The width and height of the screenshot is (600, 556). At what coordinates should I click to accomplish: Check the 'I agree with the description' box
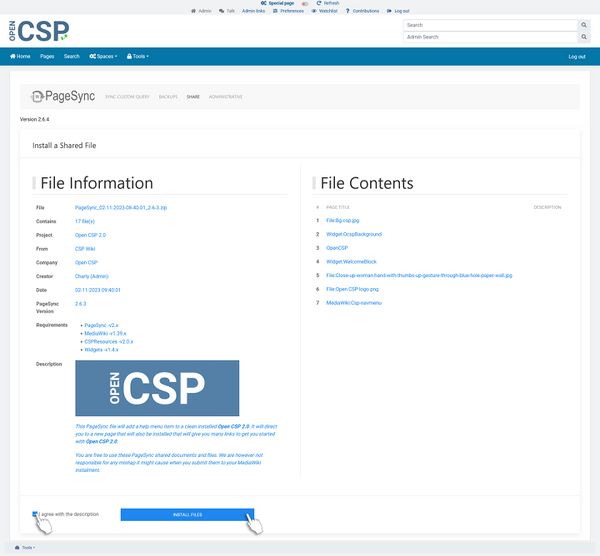(x=35, y=514)
